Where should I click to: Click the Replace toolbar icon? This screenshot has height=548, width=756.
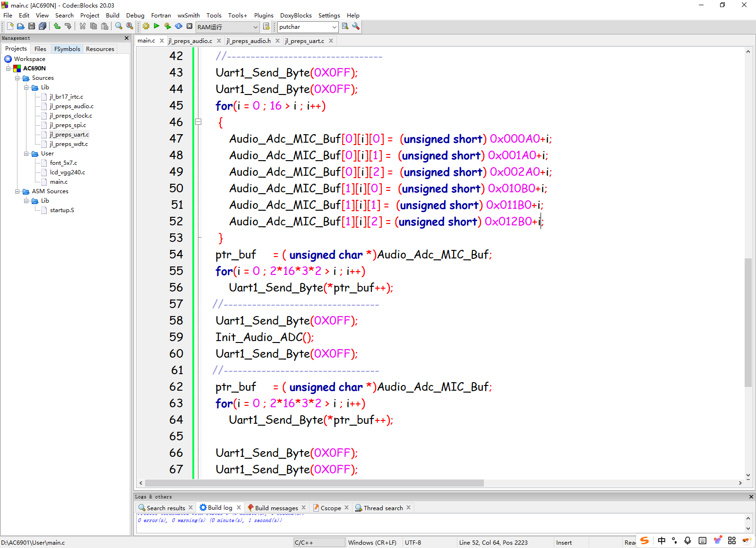pos(130,26)
